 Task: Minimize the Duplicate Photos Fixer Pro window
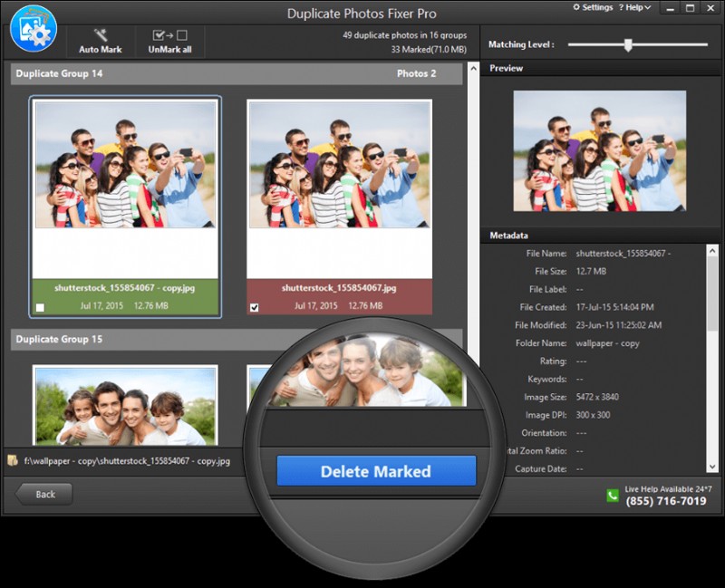[x=670, y=8]
